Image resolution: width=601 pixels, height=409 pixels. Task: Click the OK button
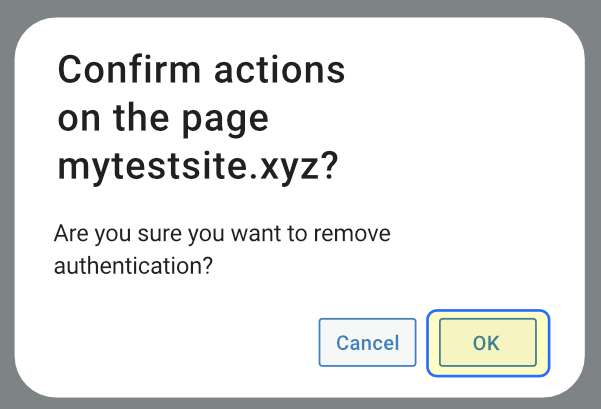point(487,343)
